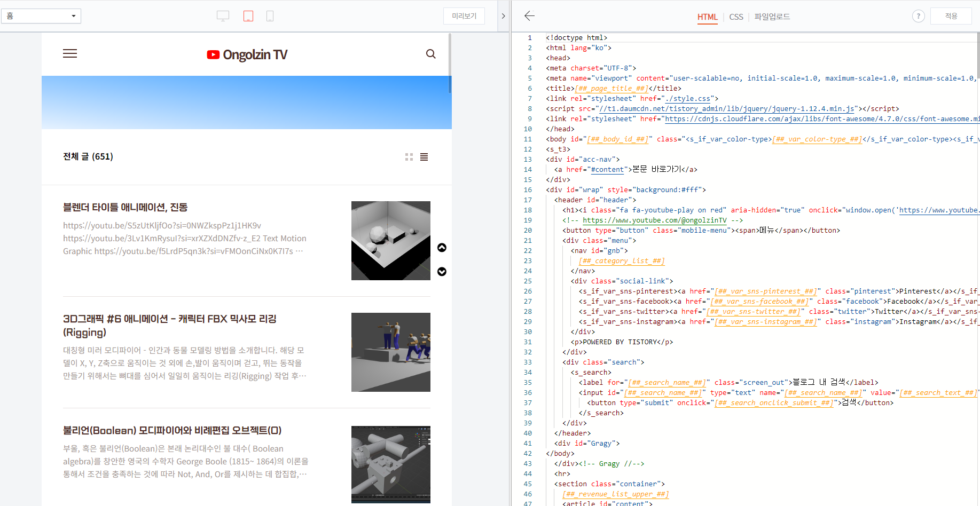Click the search magnifier icon in preview
The width and height of the screenshot is (980, 506).
click(431, 54)
